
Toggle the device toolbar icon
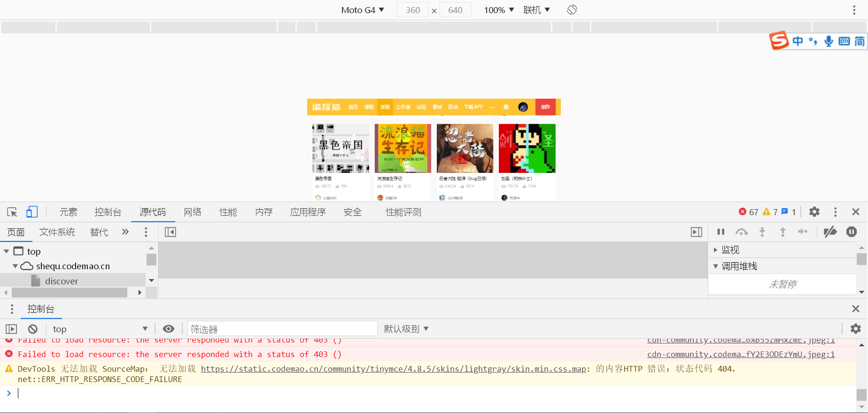(32, 212)
